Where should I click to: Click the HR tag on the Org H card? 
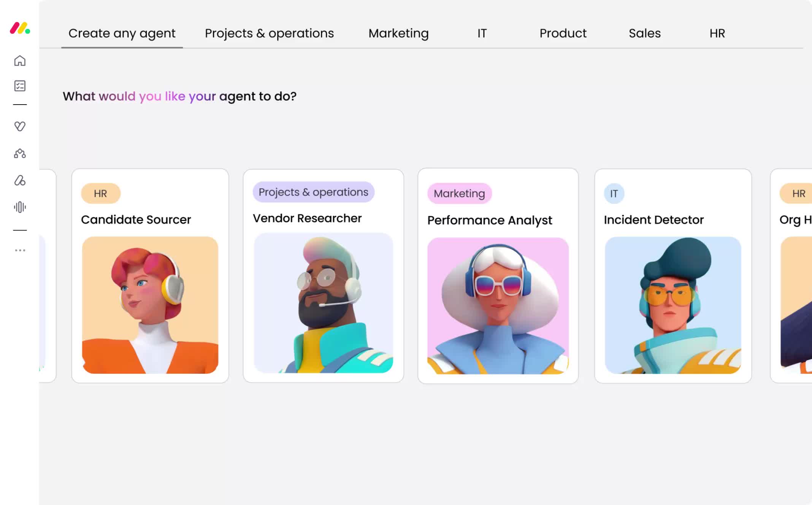[x=796, y=194]
